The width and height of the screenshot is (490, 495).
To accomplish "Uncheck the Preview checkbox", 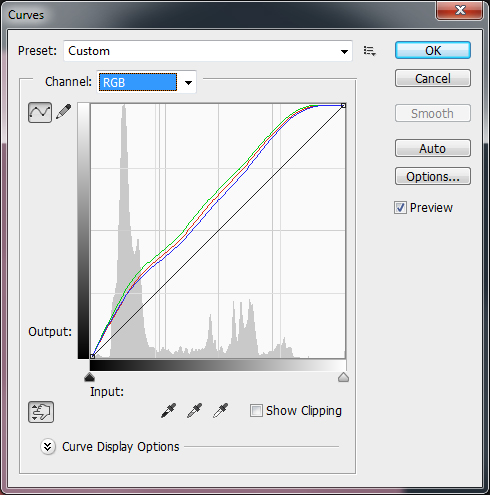I will point(400,208).
